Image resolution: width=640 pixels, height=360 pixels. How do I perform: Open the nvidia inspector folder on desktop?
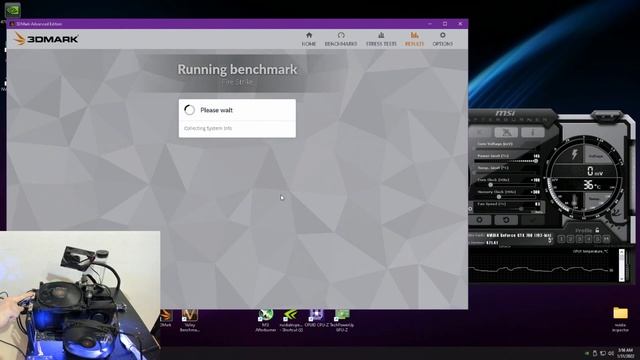620,319
